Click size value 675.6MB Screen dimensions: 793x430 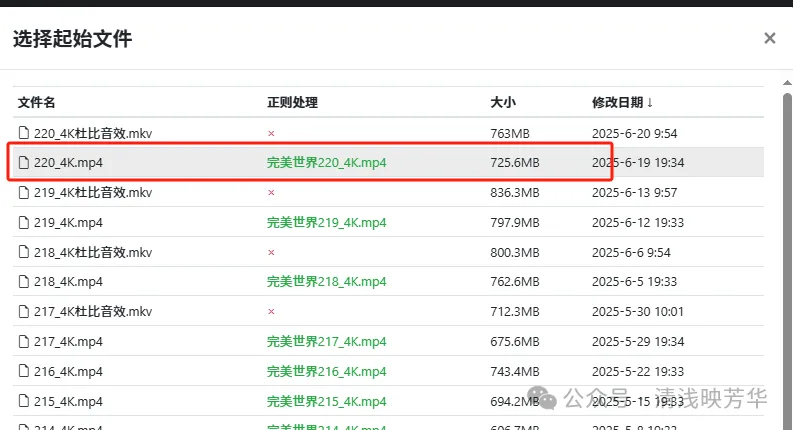pos(515,341)
